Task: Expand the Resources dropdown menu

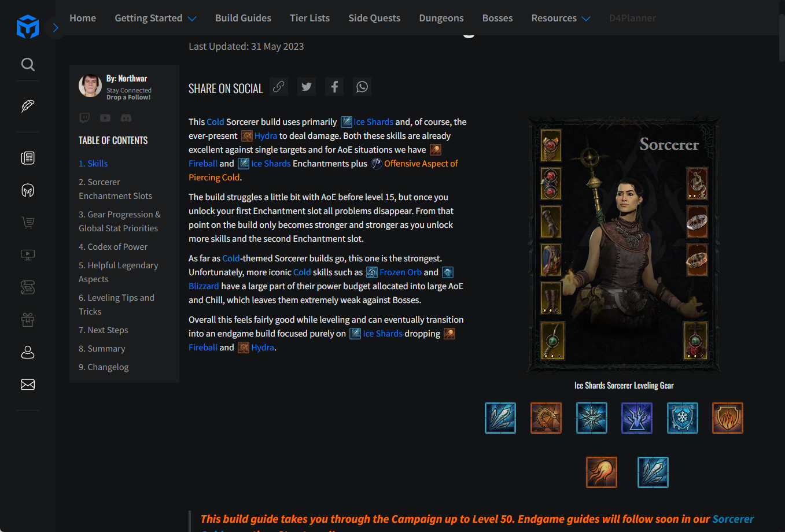Action: (561, 18)
